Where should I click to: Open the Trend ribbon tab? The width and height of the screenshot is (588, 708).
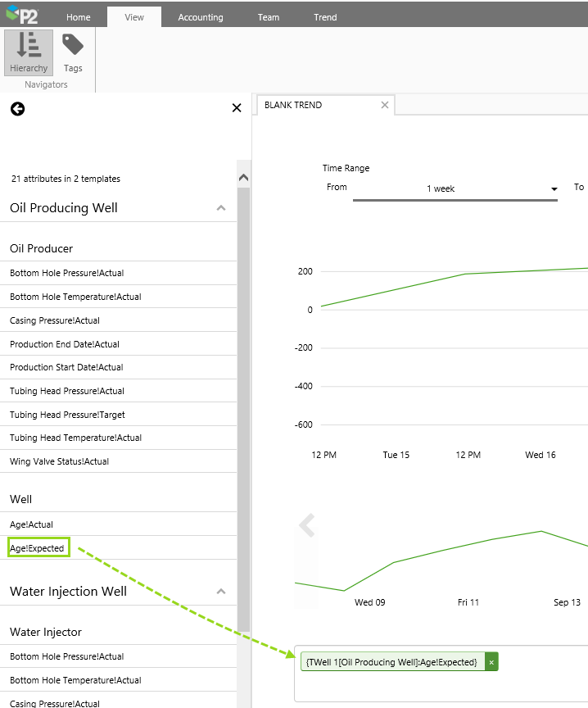pyautogui.click(x=325, y=17)
